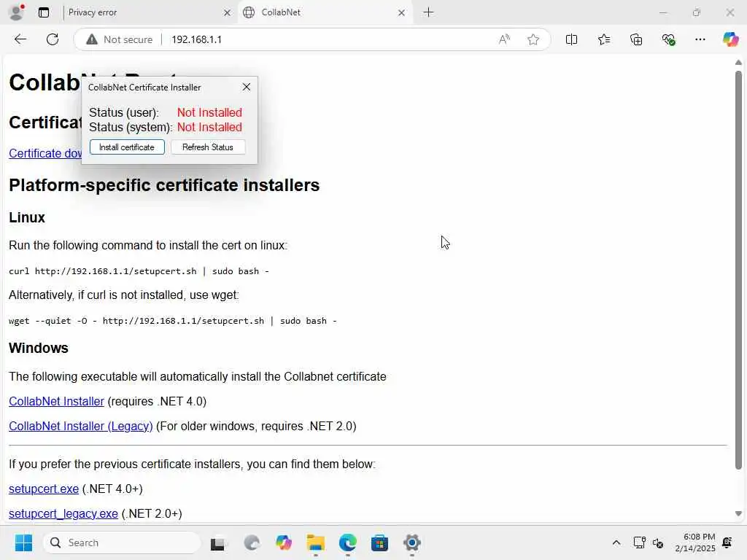
Task: Close the CollabNet tab
Action: pos(402,13)
